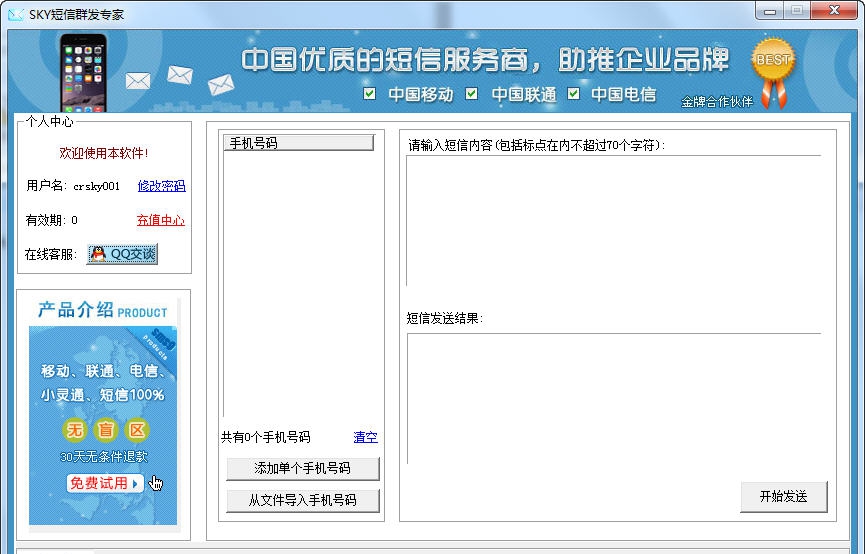Viewport: 865px width, 554px height.
Task: Toggle the 中国联通 checkbox in banner
Action: (472, 94)
